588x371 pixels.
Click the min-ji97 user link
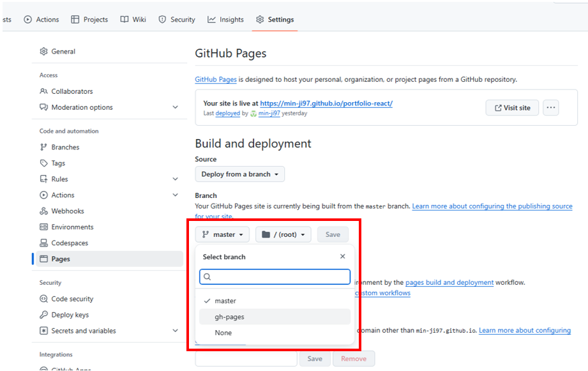click(x=269, y=113)
